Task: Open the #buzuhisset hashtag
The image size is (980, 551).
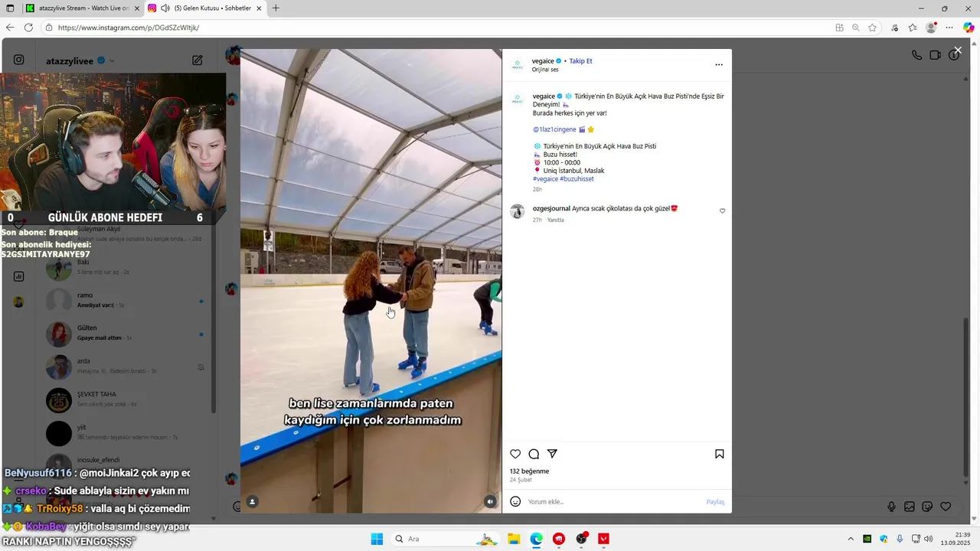Action: (x=577, y=179)
